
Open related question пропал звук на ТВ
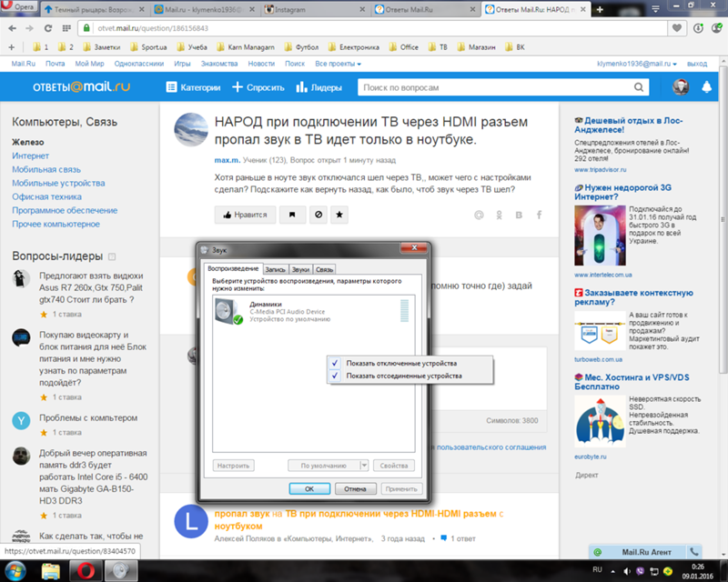click(359, 520)
